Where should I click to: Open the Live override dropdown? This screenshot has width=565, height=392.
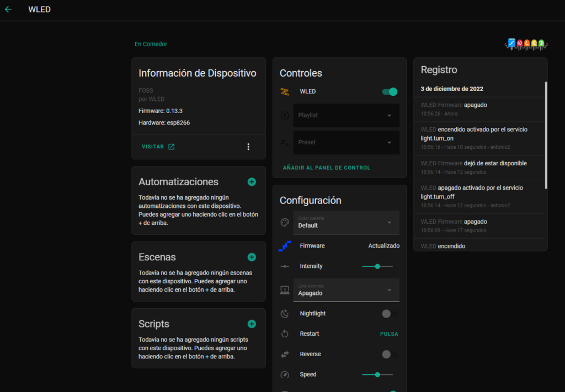click(x=347, y=290)
